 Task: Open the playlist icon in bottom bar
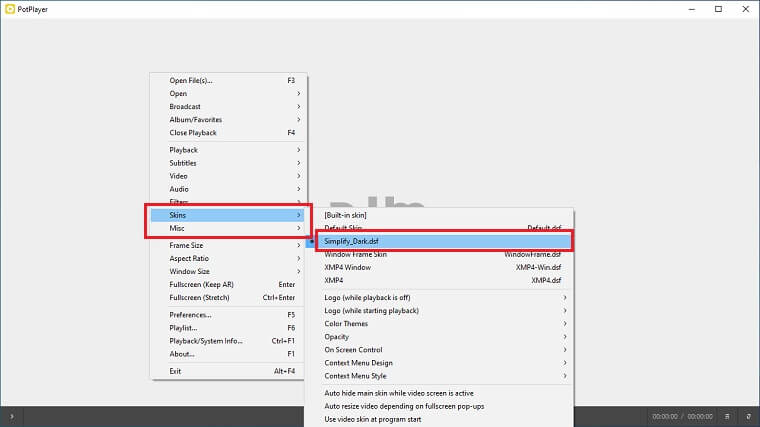tap(727, 416)
